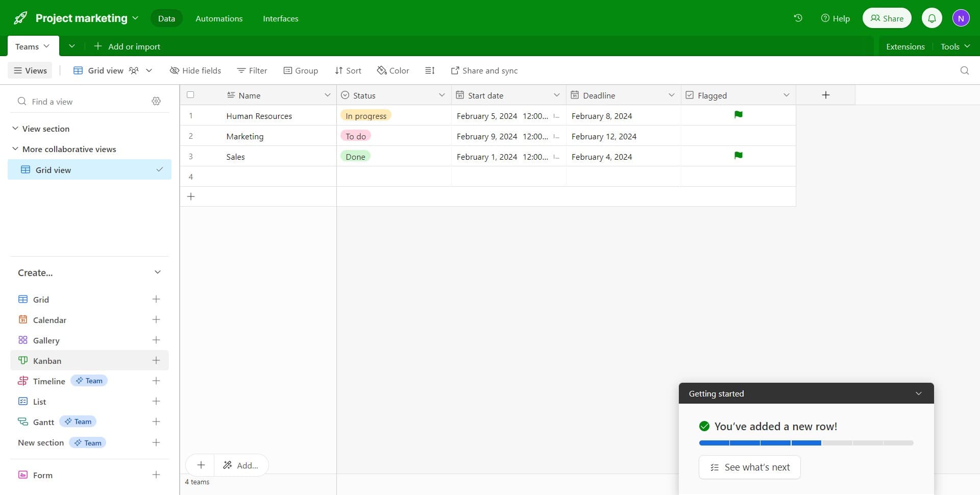Screen dimensions: 980x495
Task: Select all rows with the header checkbox
Action: pyautogui.click(x=190, y=94)
